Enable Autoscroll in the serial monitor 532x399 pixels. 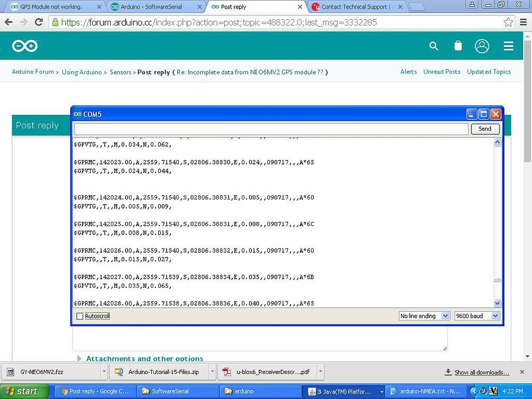tap(80, 315)
